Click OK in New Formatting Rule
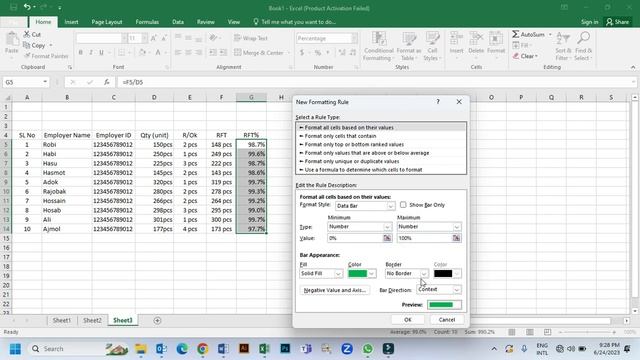The height and width of the screenshot is (360, 640). pyautogui.click(x=408, y=320)
